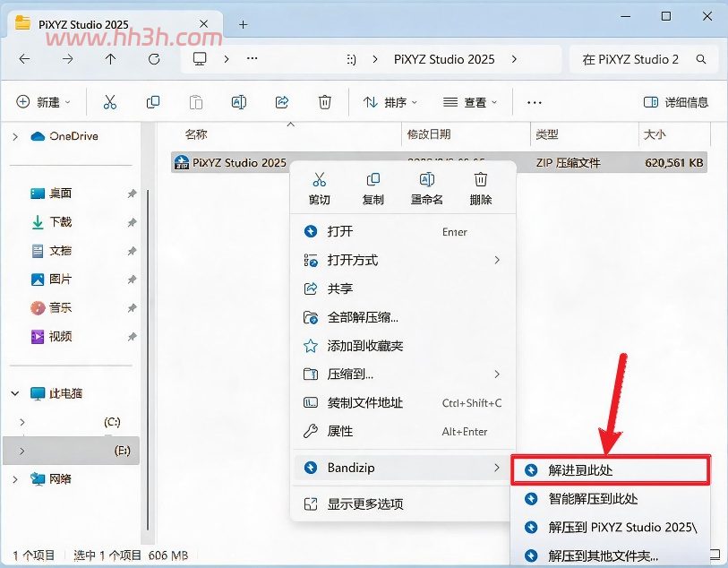Screen dimensions: 728x568
Task: Sort by the 修改日期 column header
Action: (429, 134)
